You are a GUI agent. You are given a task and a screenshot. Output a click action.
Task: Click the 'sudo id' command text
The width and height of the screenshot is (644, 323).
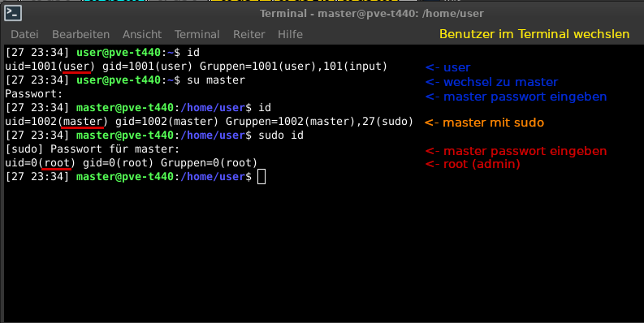point(281,136)
